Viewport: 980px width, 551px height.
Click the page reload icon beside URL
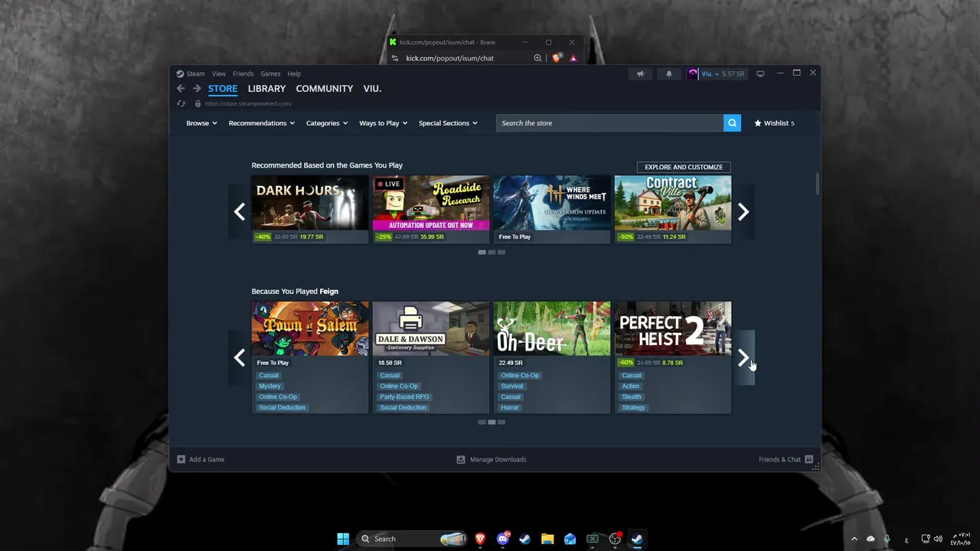tap(181, 103)
